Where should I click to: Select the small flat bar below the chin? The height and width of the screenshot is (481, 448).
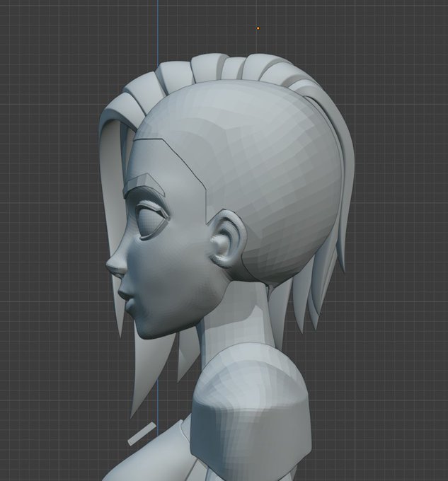click(142, 434)
